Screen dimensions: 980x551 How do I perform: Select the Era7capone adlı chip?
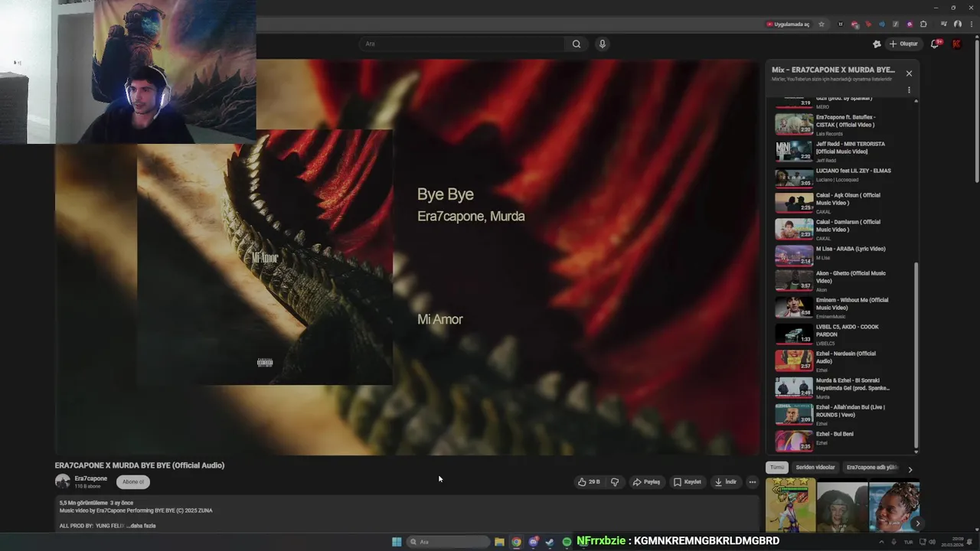(871, 468)
